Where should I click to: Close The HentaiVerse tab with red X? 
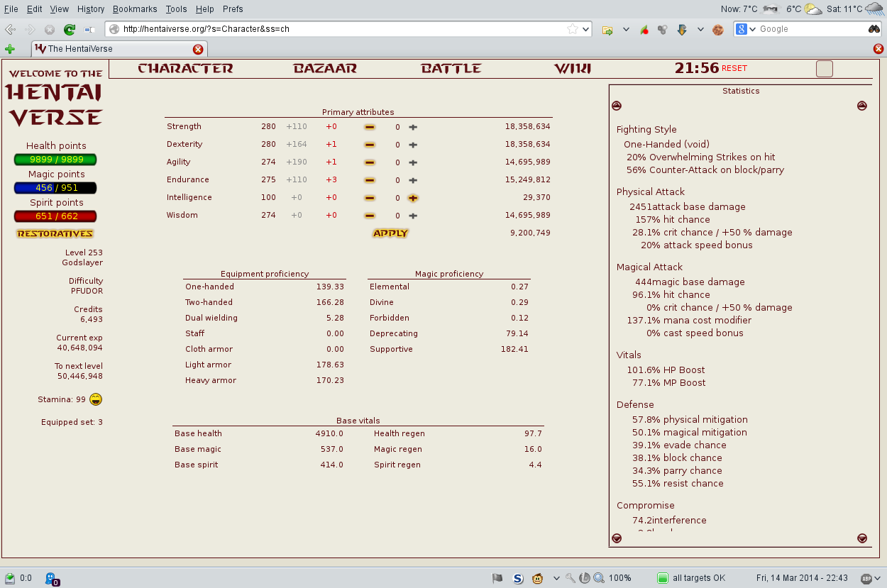[198, 49]
